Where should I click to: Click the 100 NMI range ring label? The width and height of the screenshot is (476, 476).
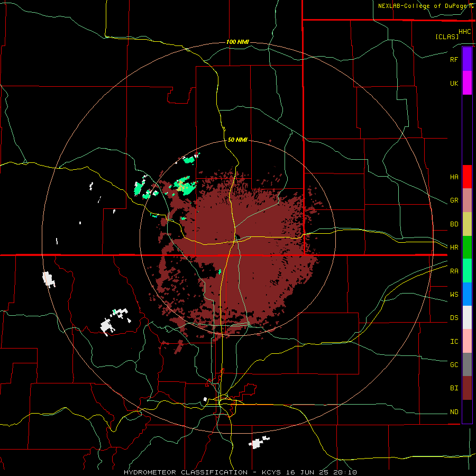237,42
